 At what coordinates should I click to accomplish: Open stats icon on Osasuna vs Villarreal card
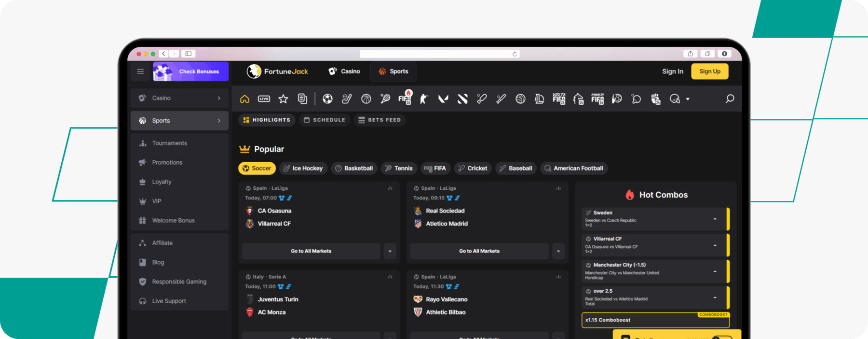(390, 188)
